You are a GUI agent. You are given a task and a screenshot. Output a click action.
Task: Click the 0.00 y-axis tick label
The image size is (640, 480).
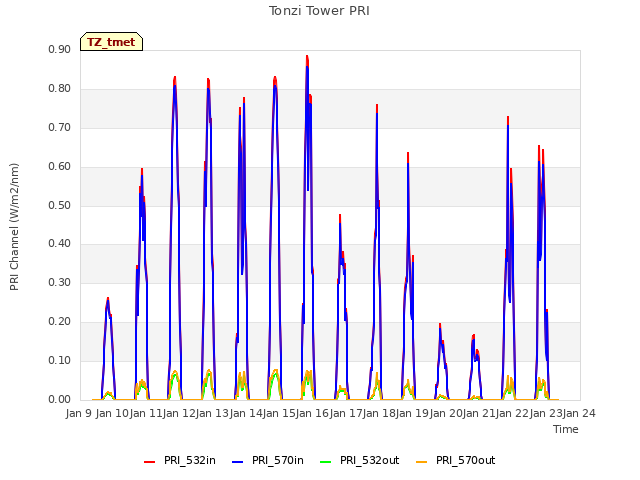[x=60, y=400]
